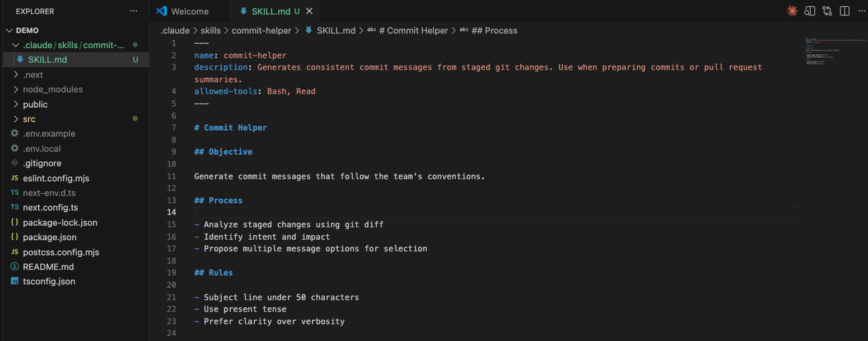Click the '## Process' breadcrumb
This screenshot has width=868, height=341.
(494, 31)
